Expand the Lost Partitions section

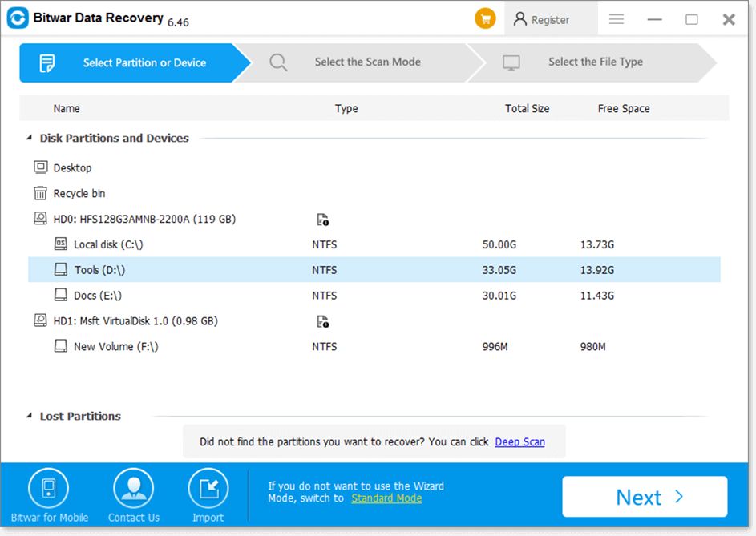pos(27,416)
